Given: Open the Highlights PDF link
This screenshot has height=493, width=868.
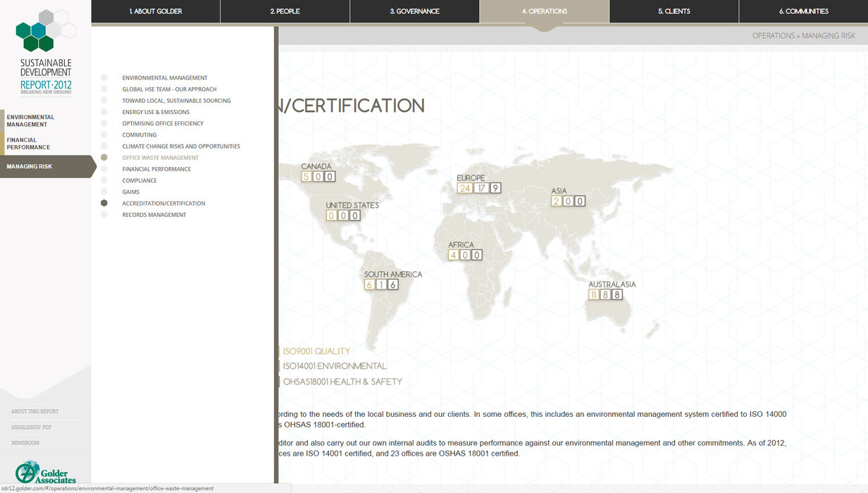Looking at the screenshot, I should (x=31, y=428).
